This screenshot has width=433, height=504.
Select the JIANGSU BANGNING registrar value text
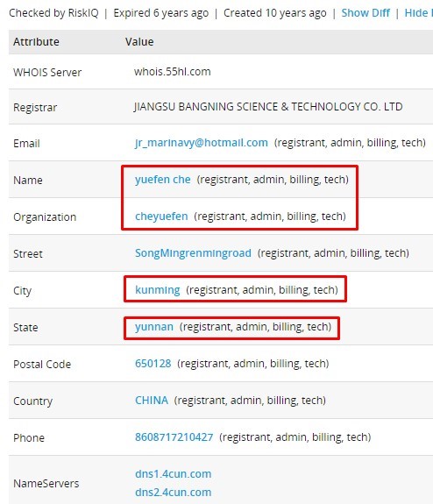click(x=268, y=107)
